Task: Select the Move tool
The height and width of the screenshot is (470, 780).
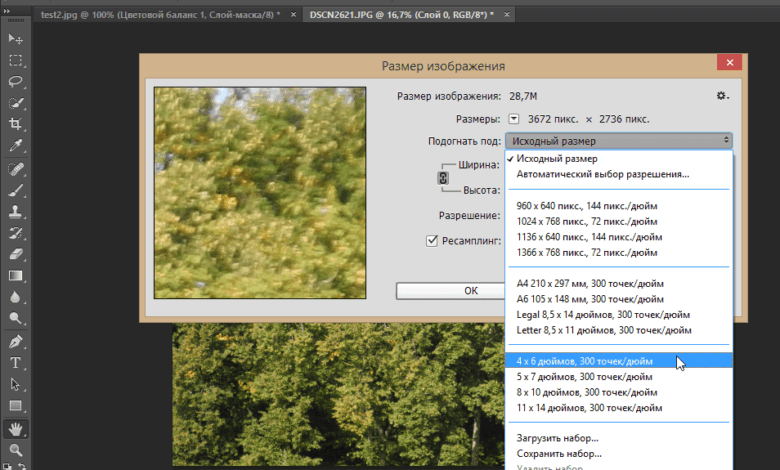Action: (x=16, y=38)
